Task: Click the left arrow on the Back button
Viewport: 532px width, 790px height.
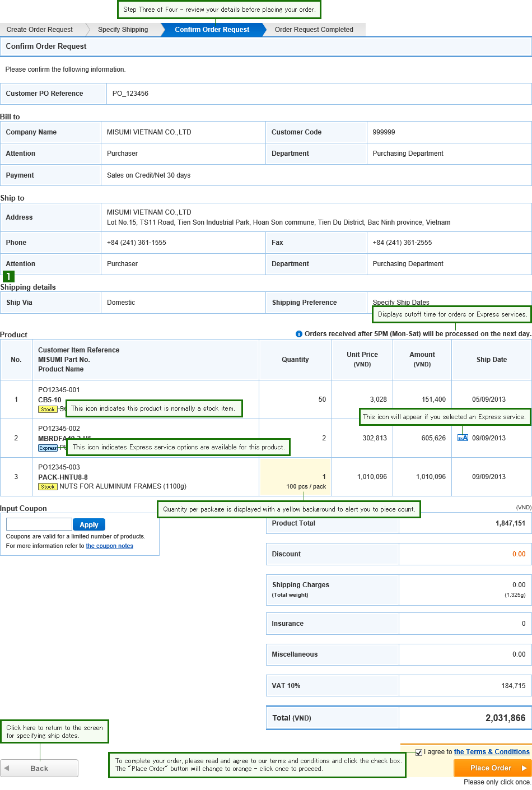Action: (7, 768)
